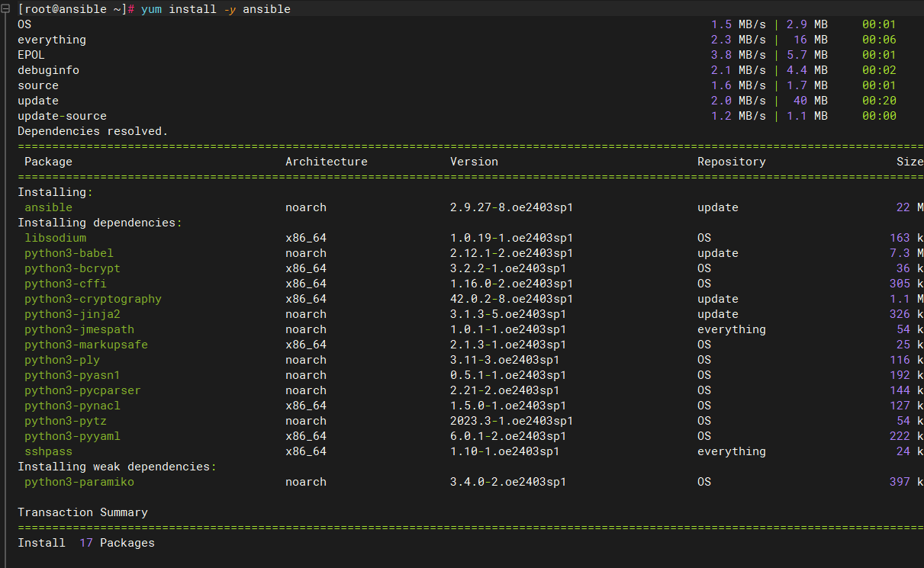Image resolution: width=924 pixels, height=568 pixels.
Task: Click the 'libsodium' package name
Action: 55,238
